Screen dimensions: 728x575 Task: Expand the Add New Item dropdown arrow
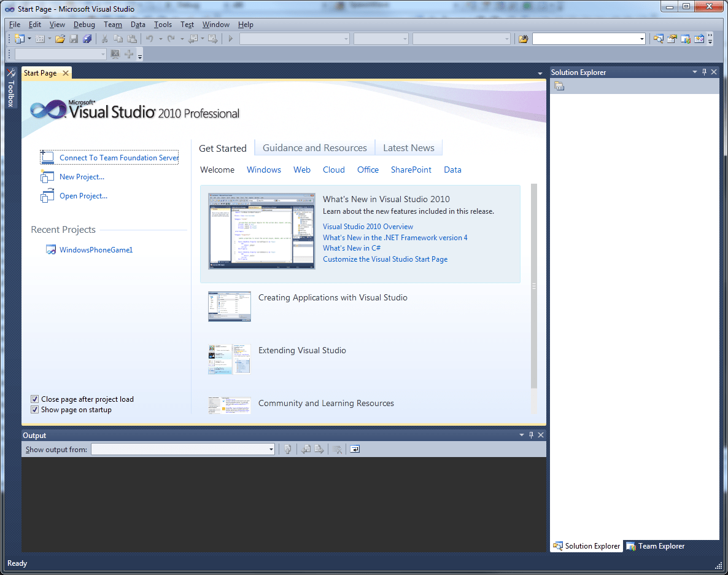pyautogui.click(x=50, y=39)
